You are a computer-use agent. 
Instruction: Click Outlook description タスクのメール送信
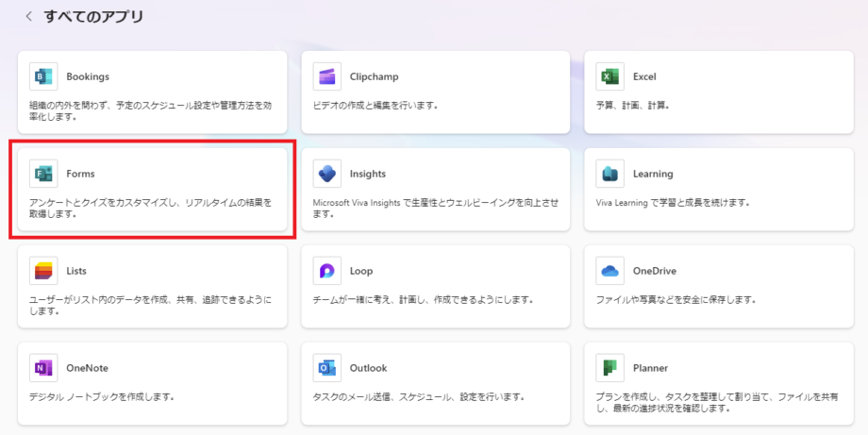[x=419, y=397]
